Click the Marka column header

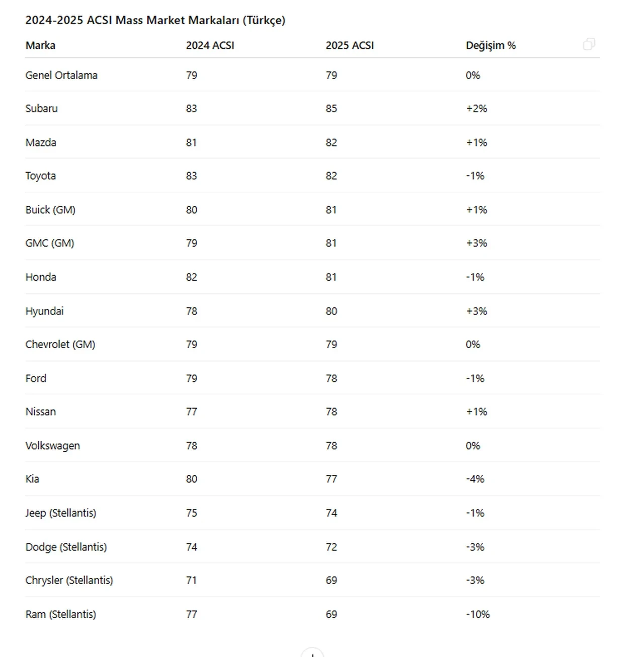click(x=40, y=45)
